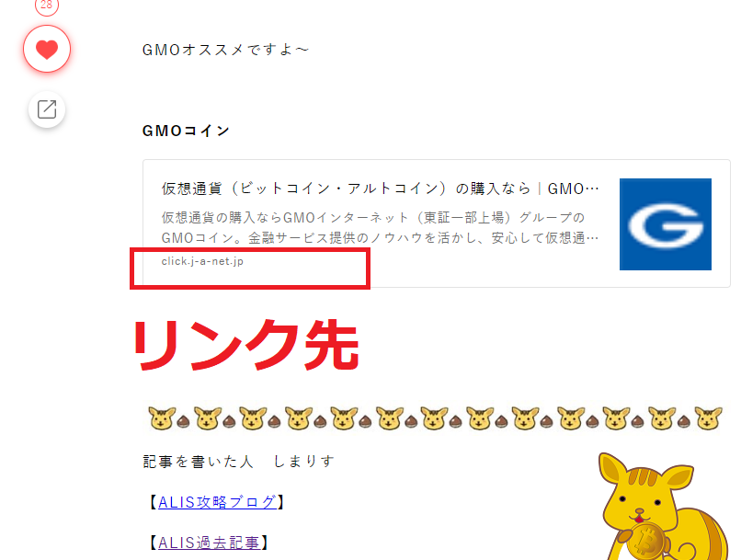Click the bitcoin coin held by the squirrel
Viewport: 741px width, 560px height.
[645, 541]
